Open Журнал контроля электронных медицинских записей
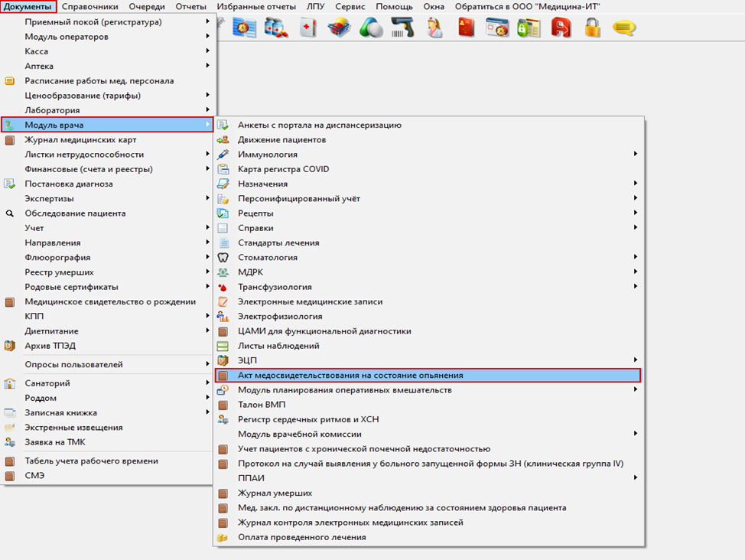This screenshot has height=560, width=745. pyautogui.click(x=429, y=523)
